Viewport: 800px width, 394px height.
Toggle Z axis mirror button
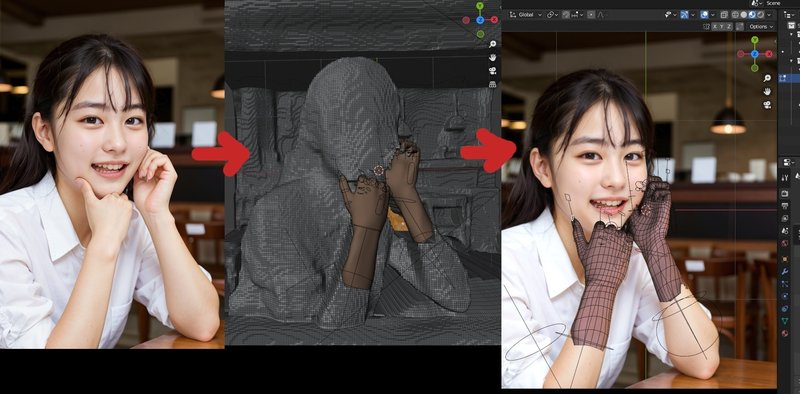729,27
